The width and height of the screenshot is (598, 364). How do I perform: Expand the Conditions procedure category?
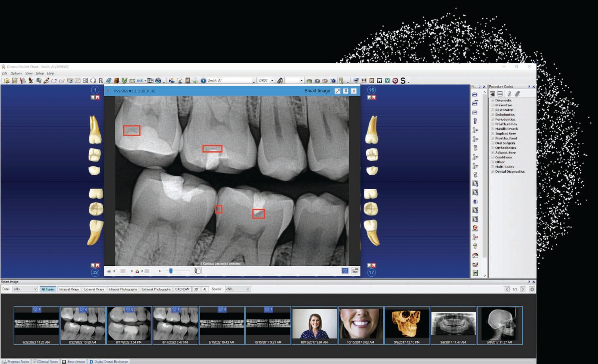(492, 157)
